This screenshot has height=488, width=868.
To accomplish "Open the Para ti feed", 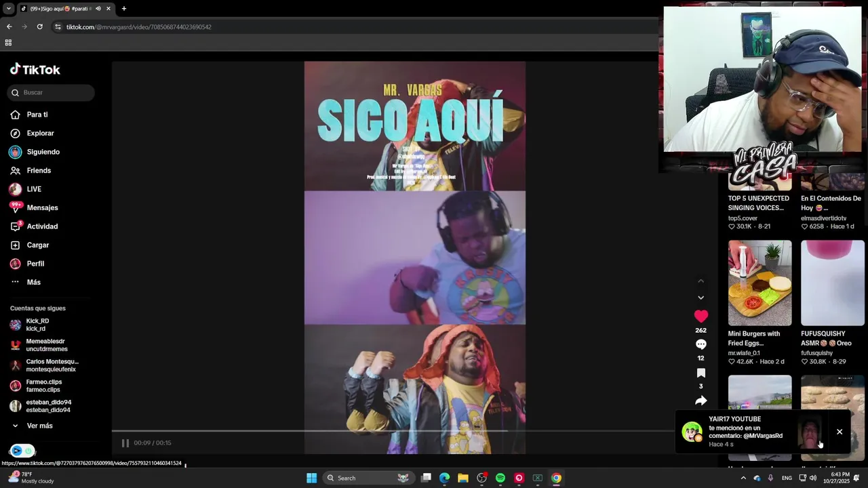I will pyautogui.click(x=37, y=115).
